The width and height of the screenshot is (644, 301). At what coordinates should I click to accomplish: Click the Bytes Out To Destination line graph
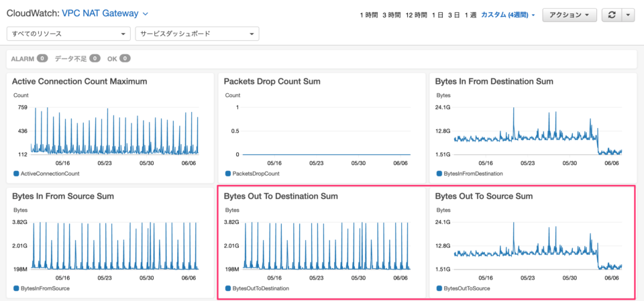tap(327, 245)
